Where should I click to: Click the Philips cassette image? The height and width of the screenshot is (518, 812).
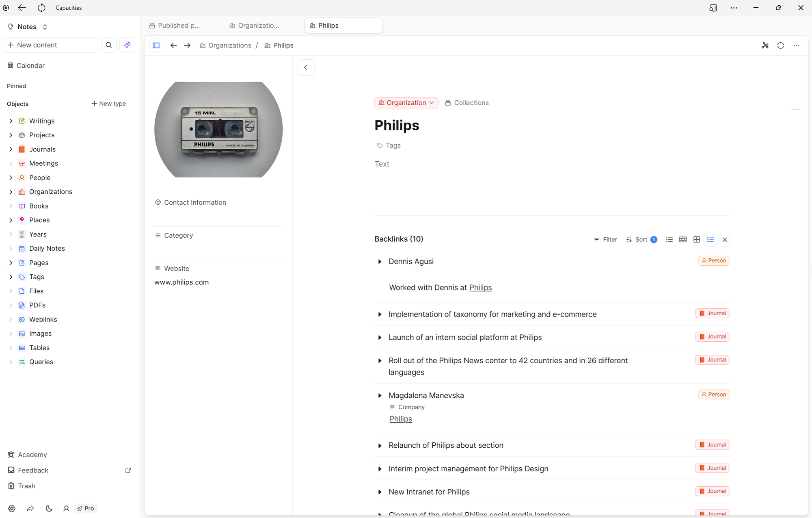tap(218, 130)
